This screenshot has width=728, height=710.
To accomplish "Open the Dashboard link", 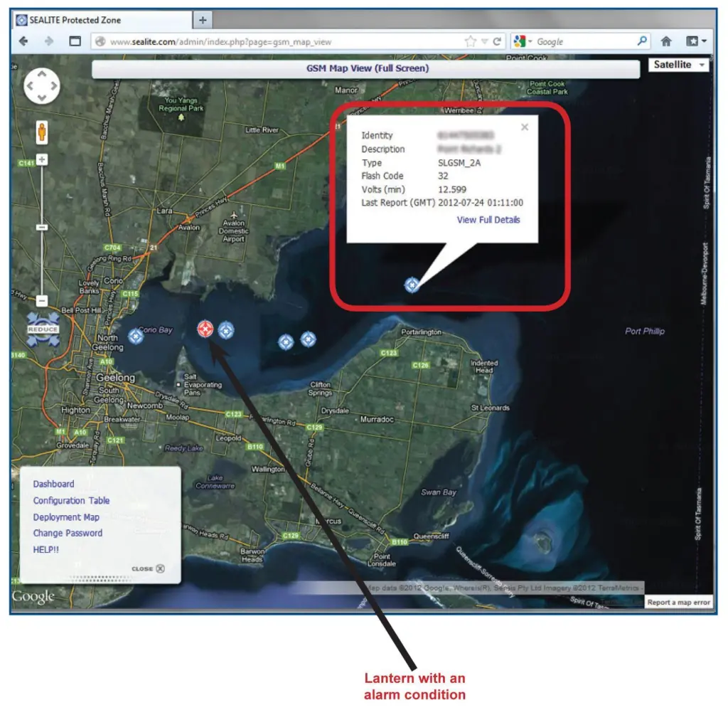I will coord(53,484).
